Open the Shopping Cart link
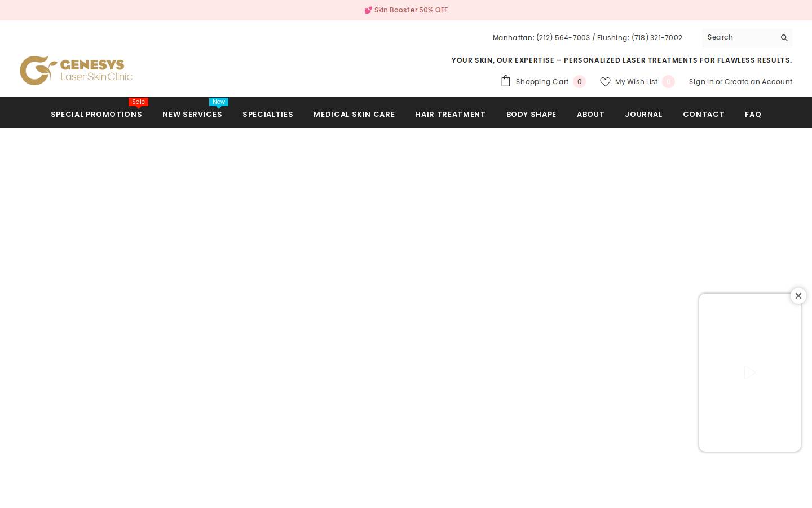This screenshot has width=812, height=508. [542, 82]
